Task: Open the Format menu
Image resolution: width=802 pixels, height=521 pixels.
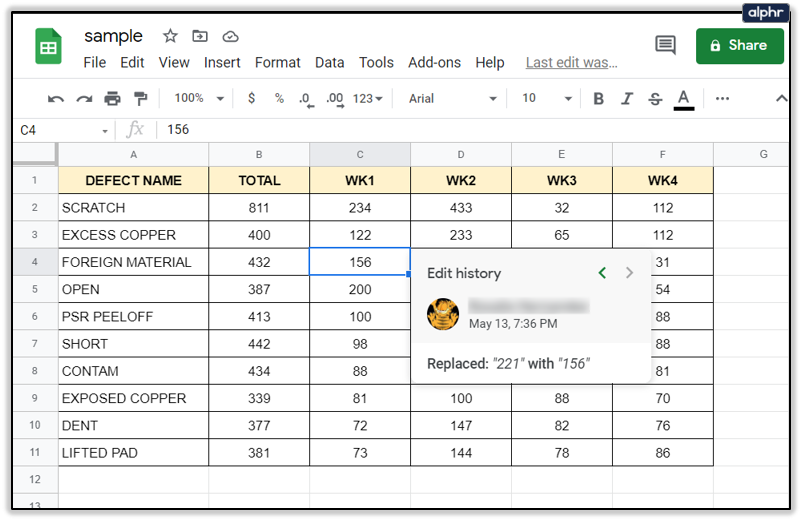Action: point(277,62)
